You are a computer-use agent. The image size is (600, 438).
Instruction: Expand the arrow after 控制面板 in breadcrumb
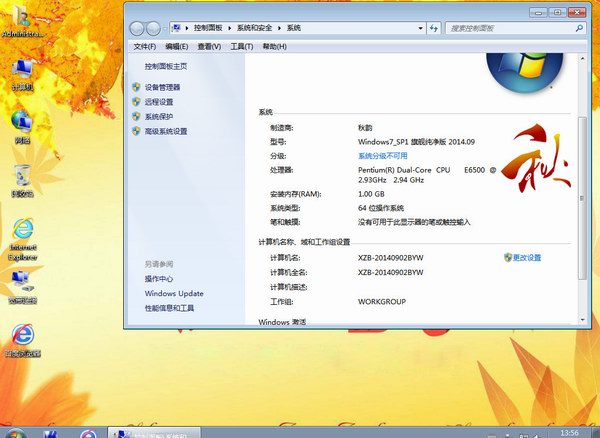230,28
